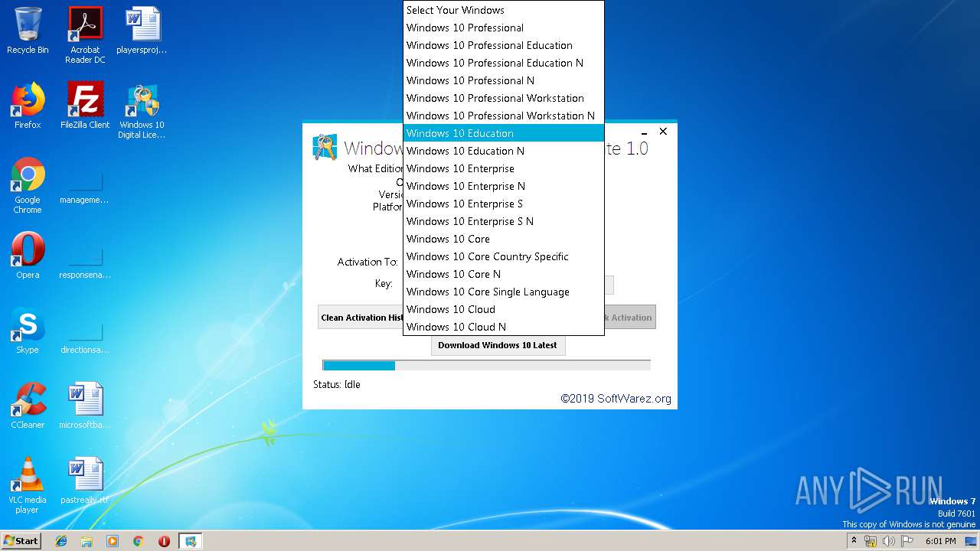This screenshot has width=980, height=551.
Task: Open the taskbar clock showing 6:01 PM
Action: 941,541
